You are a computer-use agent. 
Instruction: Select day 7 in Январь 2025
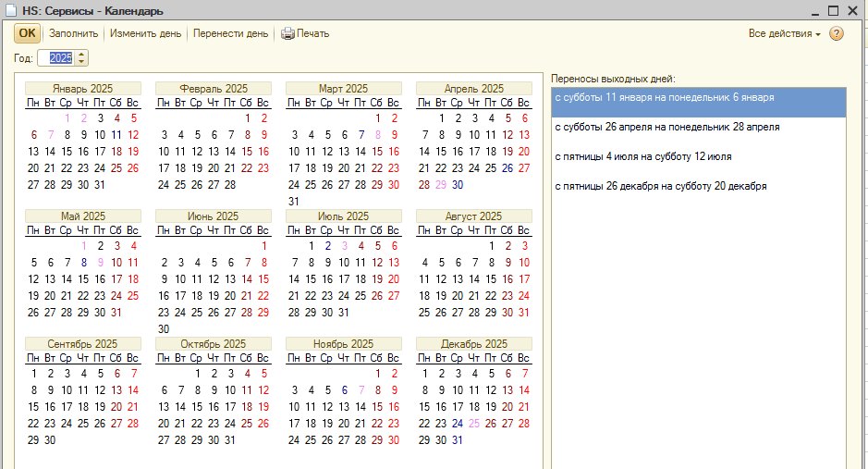point(50,135)
